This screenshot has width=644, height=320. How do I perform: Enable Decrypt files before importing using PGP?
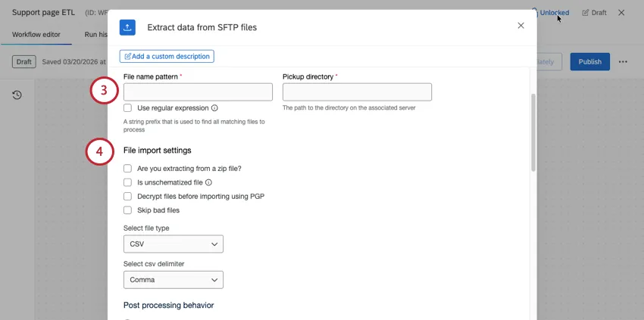(x=128, y=197)
